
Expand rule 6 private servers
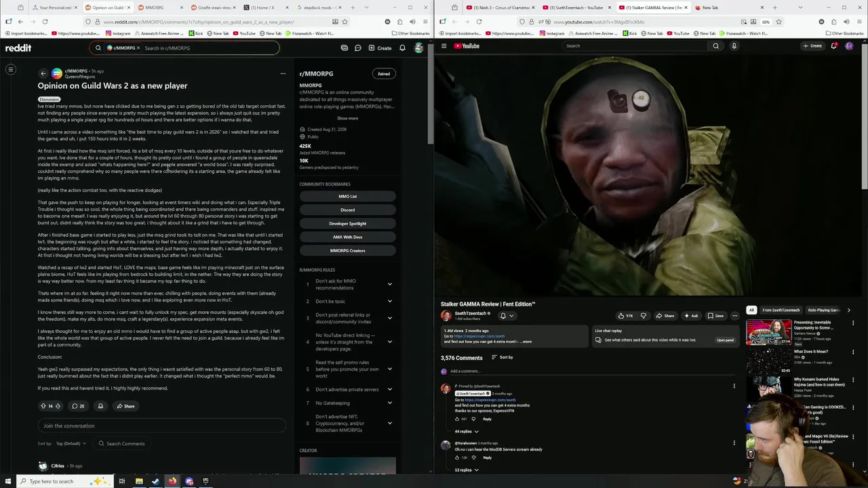click(x=390, y=390)
